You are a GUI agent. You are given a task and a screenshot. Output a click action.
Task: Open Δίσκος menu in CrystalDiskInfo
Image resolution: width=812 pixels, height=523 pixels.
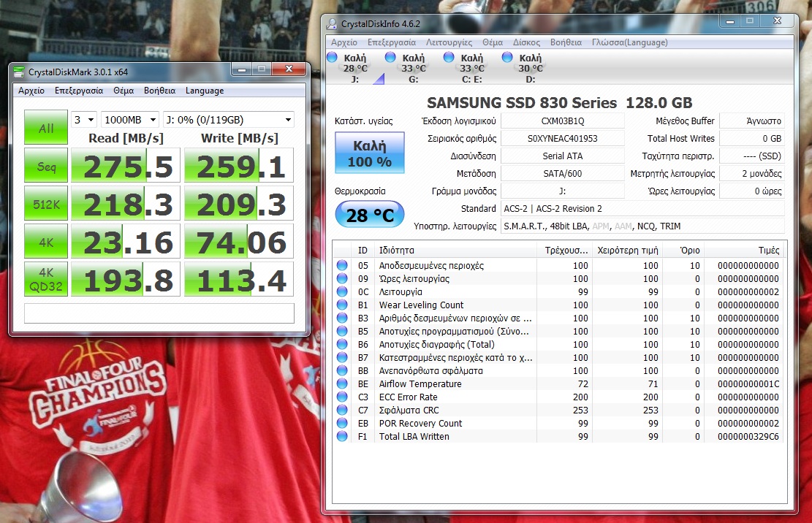click(526, 42)
